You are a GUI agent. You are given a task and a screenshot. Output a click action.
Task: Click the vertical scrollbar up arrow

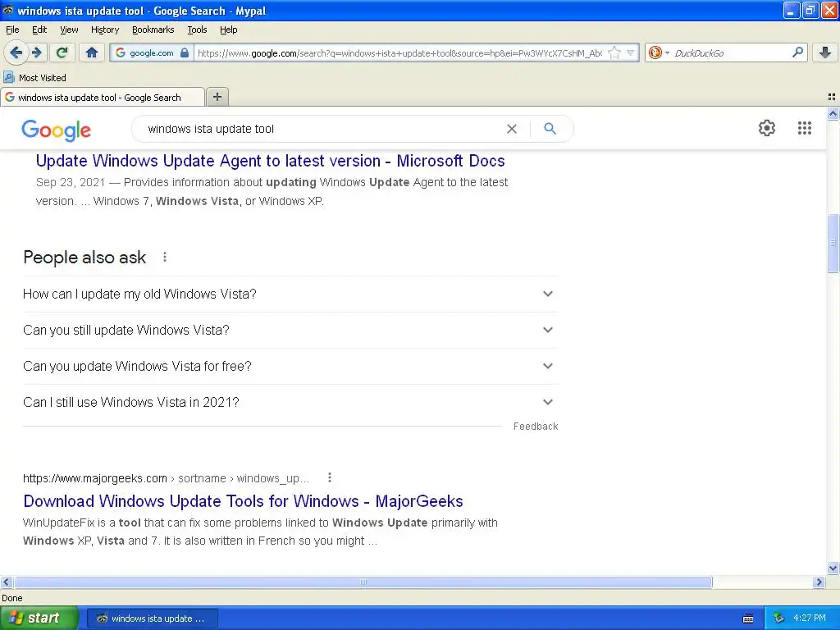pos(833,113)
